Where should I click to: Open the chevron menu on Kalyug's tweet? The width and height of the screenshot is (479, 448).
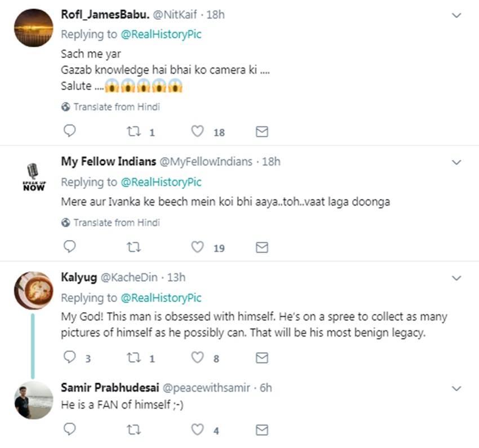pos(457,278)
